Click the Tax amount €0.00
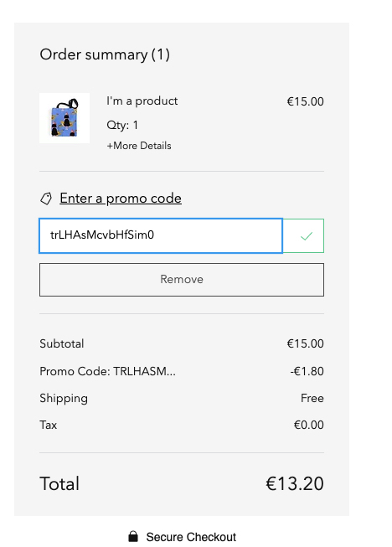392x547 pixels. [308, 425]
